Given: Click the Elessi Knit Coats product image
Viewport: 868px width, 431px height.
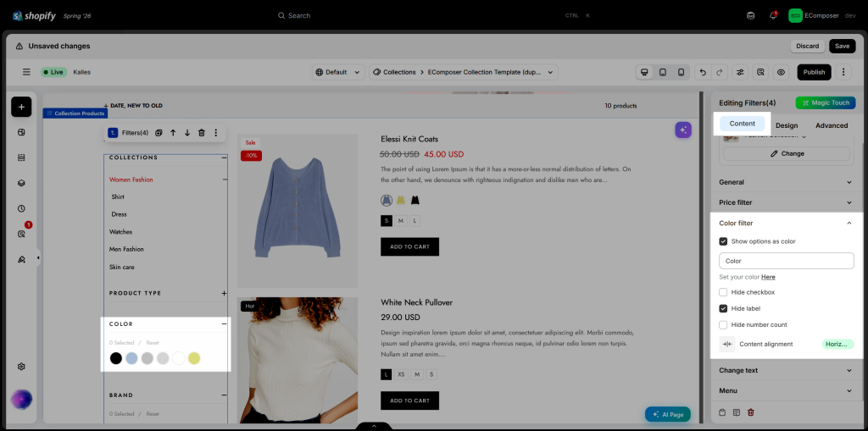Looking at the screenshot, I should [x=298, y=211].
